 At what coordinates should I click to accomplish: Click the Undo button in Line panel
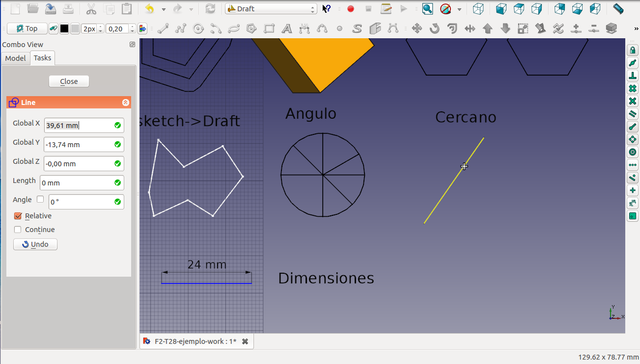(35, 244)
